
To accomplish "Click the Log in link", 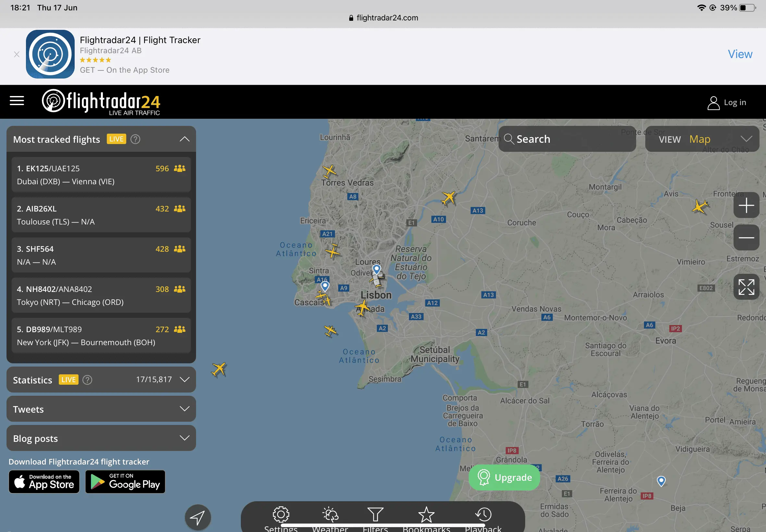I will (727, 102).
